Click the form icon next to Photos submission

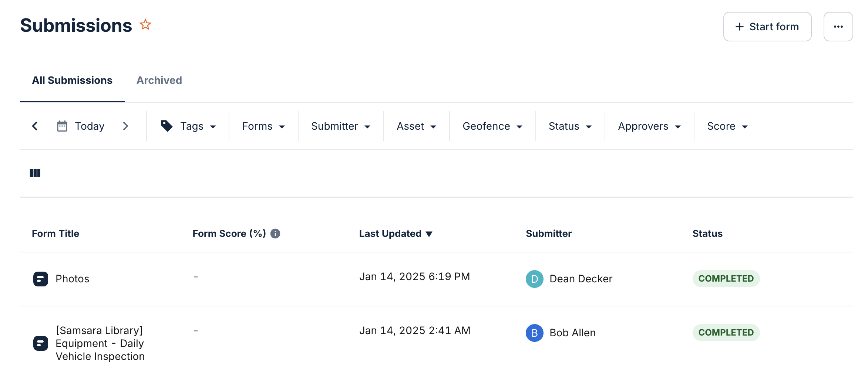[x=41, y=279]
